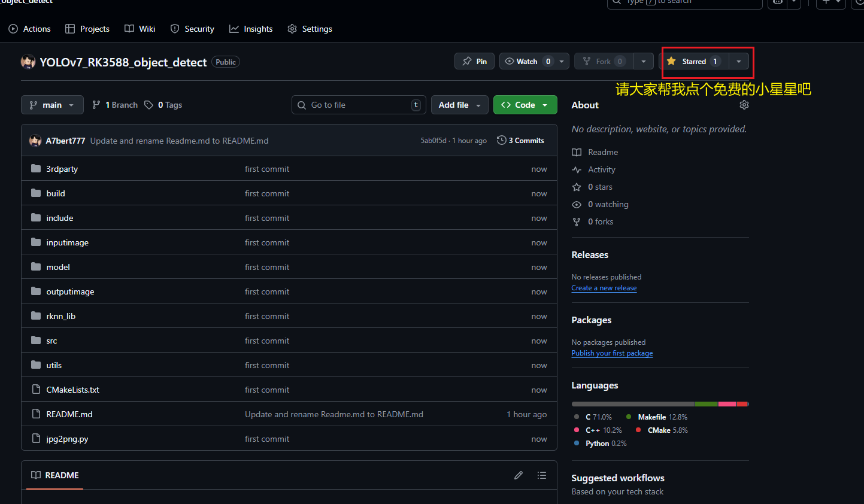This screenshot has height=504, width=864.
Task: Click the C 71.0% language entry
Action: (x=593, y=417)
